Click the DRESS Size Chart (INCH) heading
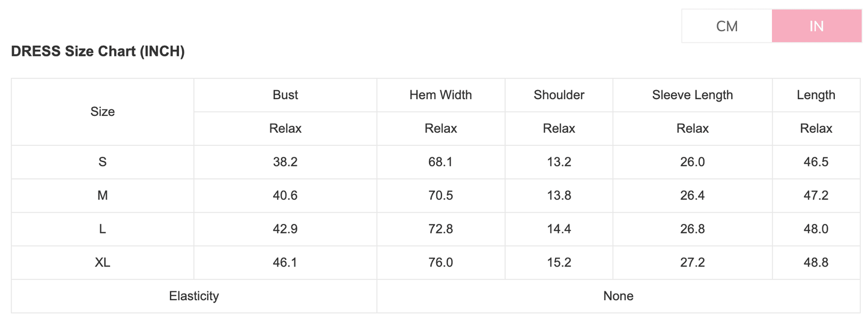The width and height of the screenshot is (868, 317). (x=98, y=52)
